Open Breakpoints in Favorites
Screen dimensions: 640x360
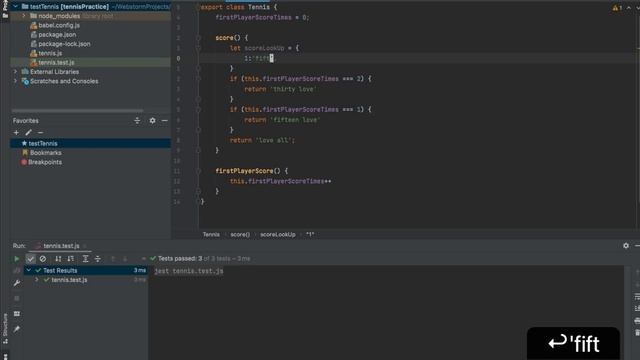tap(45, 162)
